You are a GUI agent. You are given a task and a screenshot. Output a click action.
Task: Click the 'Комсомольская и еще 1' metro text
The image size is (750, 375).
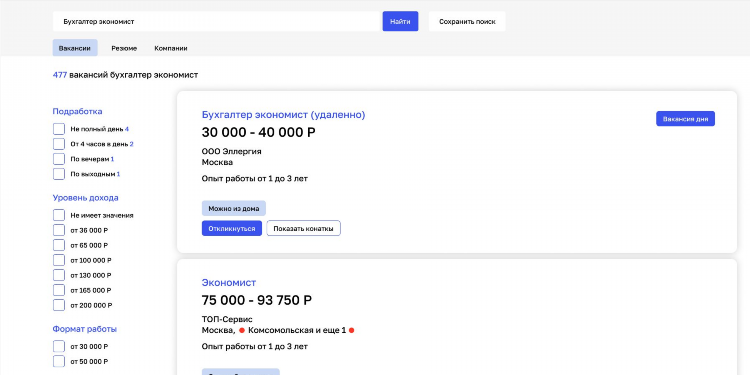coord(297,330)
